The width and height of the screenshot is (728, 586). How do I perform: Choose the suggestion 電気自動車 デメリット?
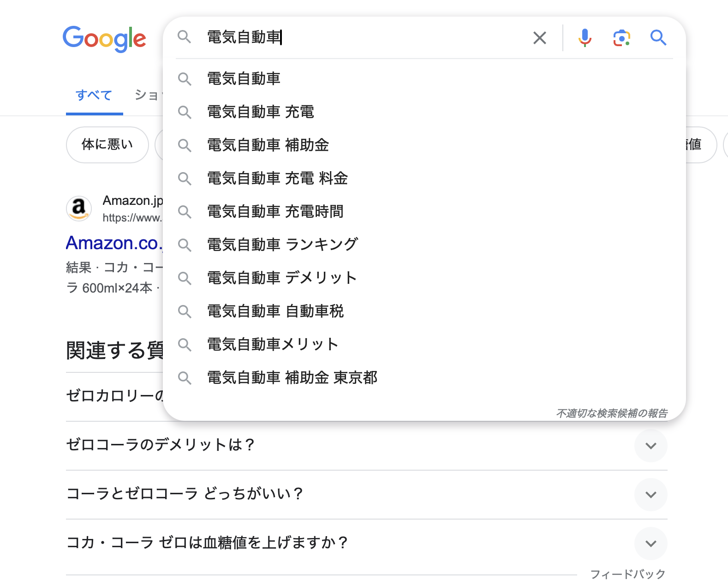point(281,278)
